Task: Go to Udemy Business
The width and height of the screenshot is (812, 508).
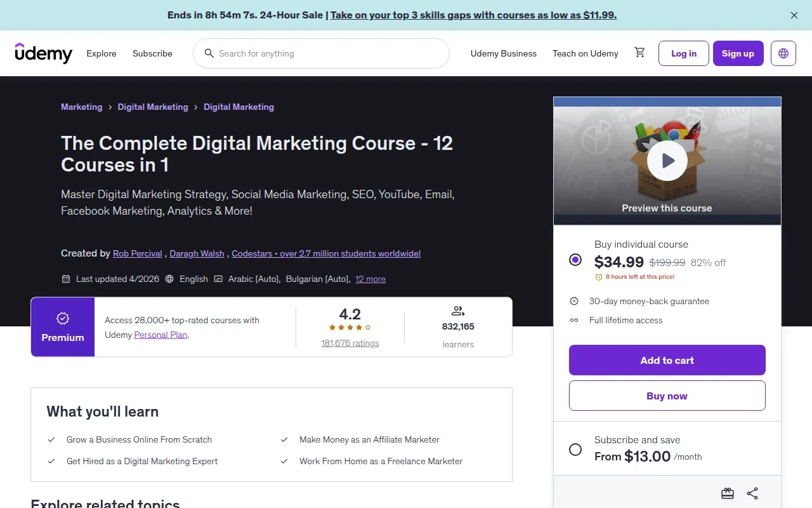Action: click(x=504, y=53)
